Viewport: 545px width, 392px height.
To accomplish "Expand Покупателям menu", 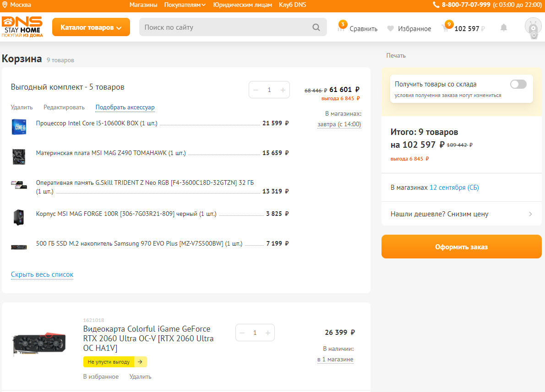I will [x=185, y=5].
